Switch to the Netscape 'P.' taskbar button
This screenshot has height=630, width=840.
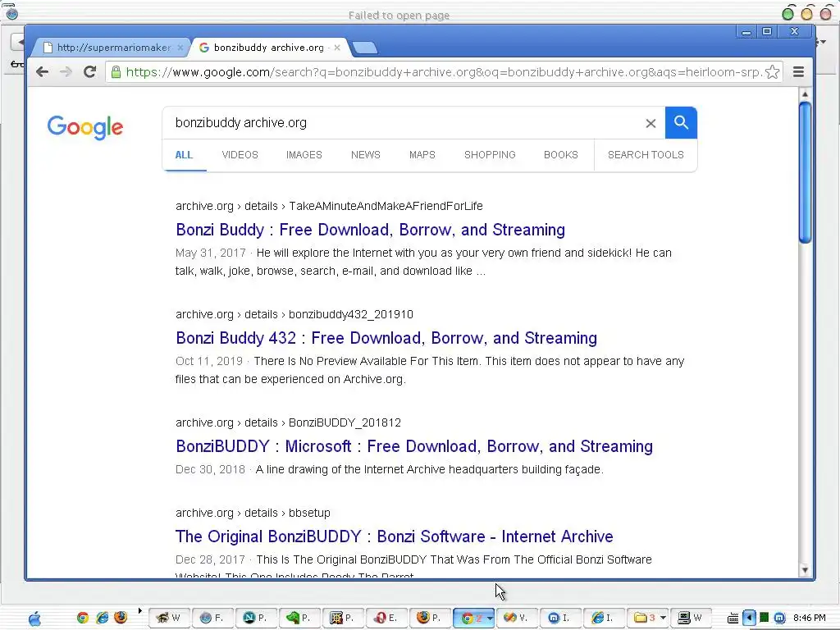(x=256, y=618)
